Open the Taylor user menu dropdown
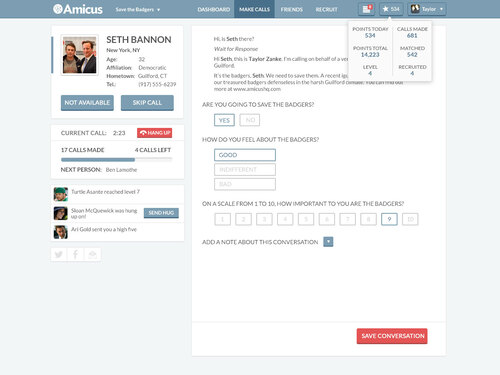The width and height of the screenshot is (500, 375). point(427,9)
